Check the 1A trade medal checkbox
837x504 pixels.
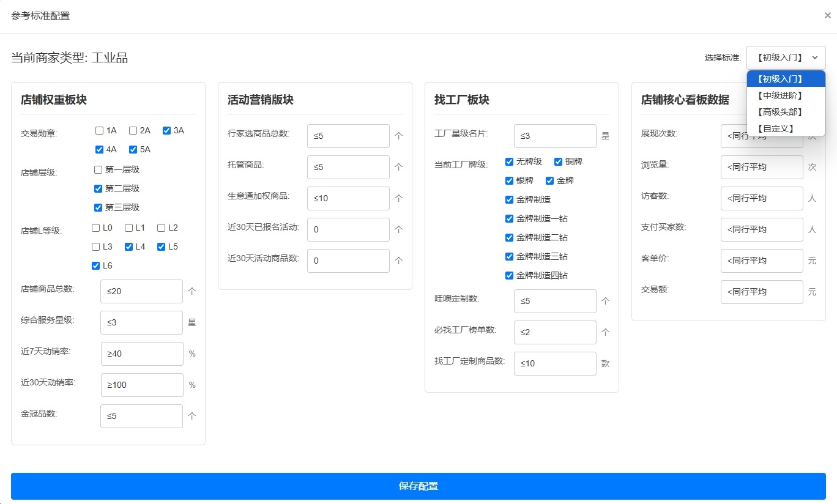(99, 130)
